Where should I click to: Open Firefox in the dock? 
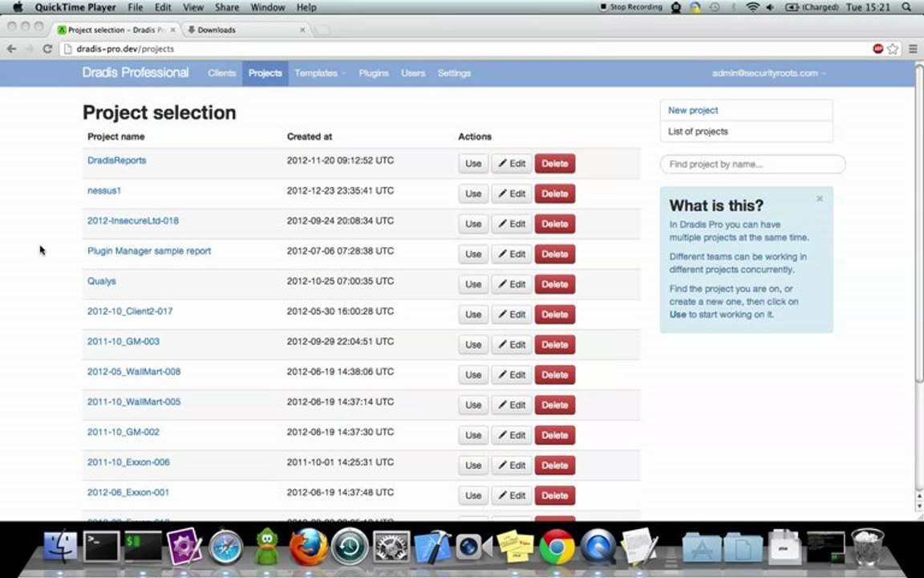308,546
